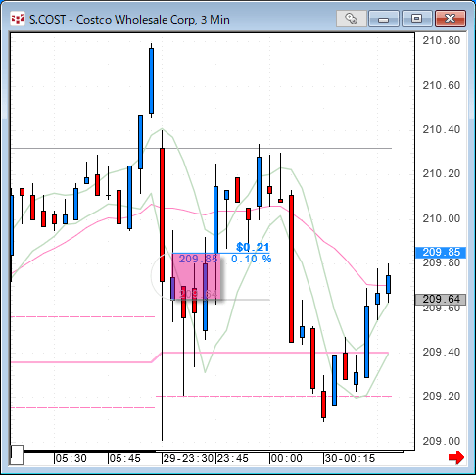
Task: Click the pink measurement rectangle on chart
Action: 196,276
